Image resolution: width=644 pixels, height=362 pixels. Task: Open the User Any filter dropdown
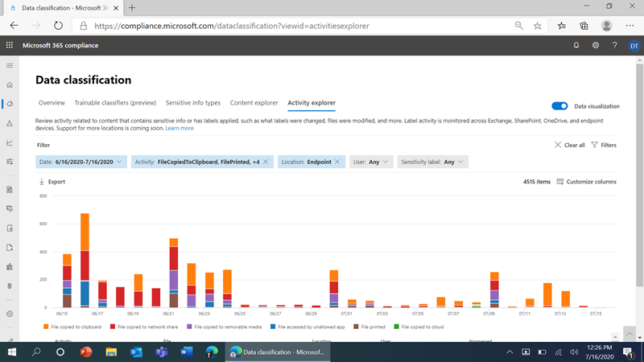click(x=371, y=162)
